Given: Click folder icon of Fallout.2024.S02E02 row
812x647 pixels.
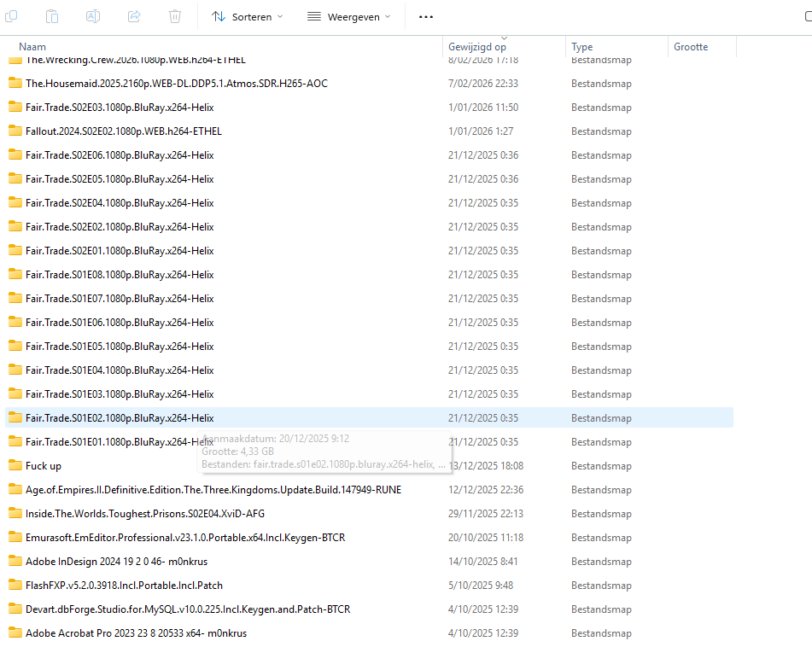Looking at the screenshot, I should [15, 131].
